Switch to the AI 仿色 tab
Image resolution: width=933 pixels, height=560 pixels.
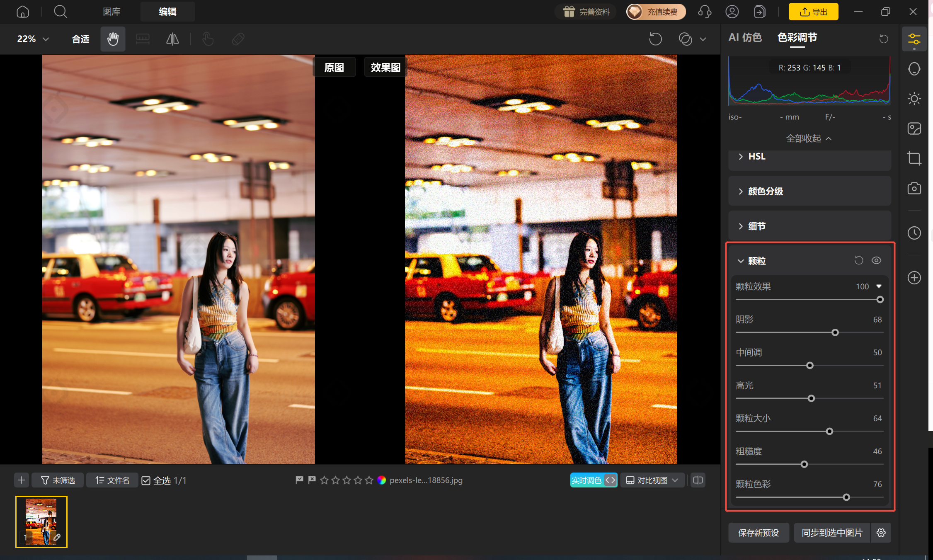tap(745, 38)
